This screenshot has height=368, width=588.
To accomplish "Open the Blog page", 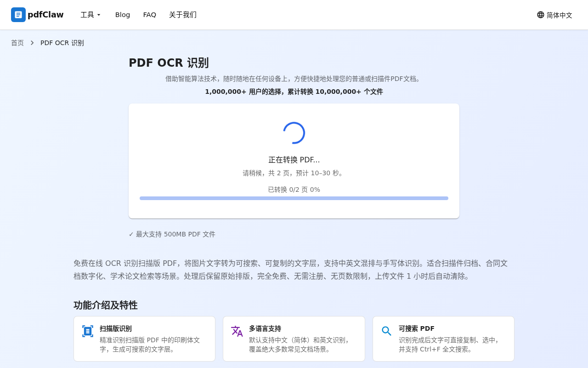I will tap(123, 15).
